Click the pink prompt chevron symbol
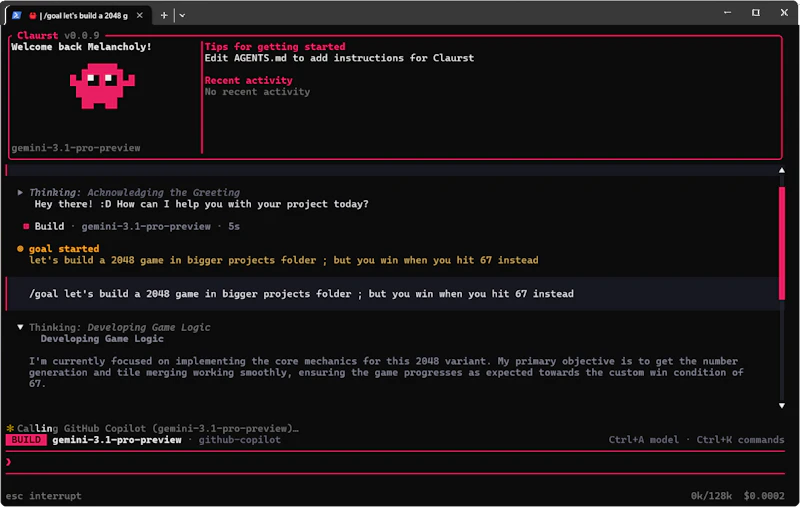Viewport: 800px width, 507px height. click(9, 462)
